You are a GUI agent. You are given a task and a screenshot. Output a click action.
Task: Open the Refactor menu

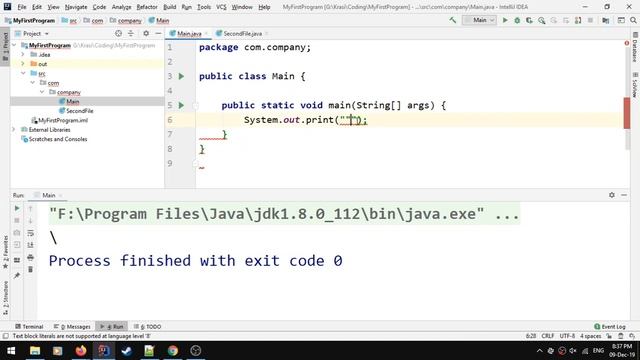coord(147,7)
